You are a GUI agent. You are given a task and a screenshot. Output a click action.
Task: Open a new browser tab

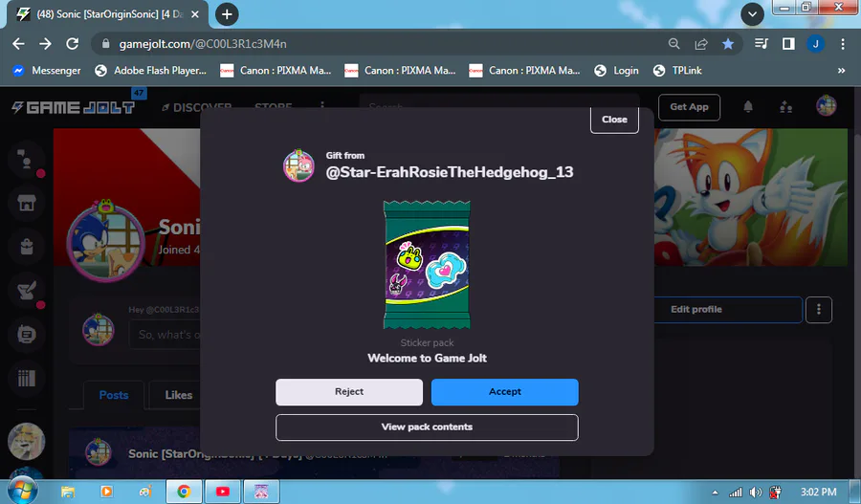click(x=227, y=14)
